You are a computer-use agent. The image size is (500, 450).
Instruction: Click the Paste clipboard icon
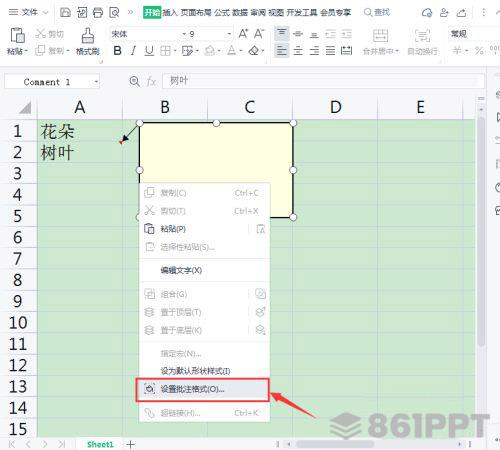pyautogui.click(x=17, y=35)
